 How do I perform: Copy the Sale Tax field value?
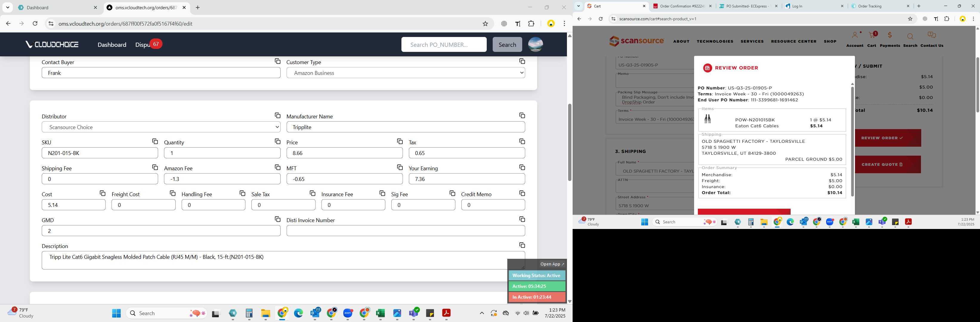[312, 193]
